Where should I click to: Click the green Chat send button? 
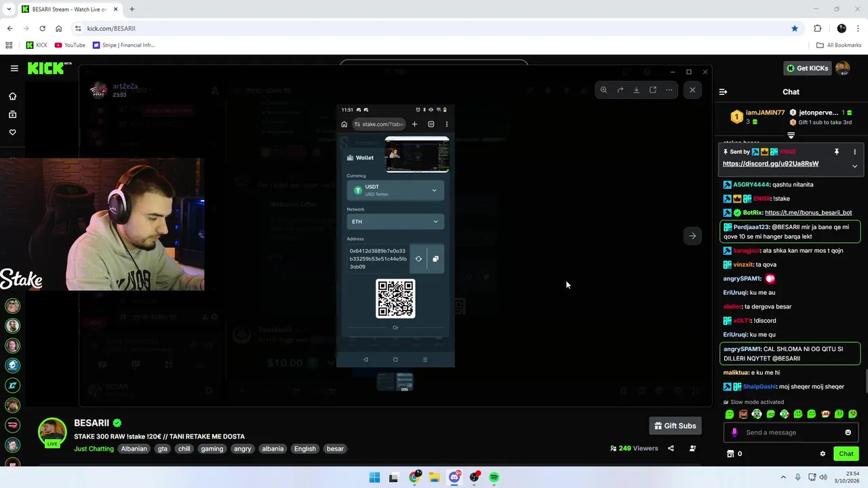coord(846,453)
